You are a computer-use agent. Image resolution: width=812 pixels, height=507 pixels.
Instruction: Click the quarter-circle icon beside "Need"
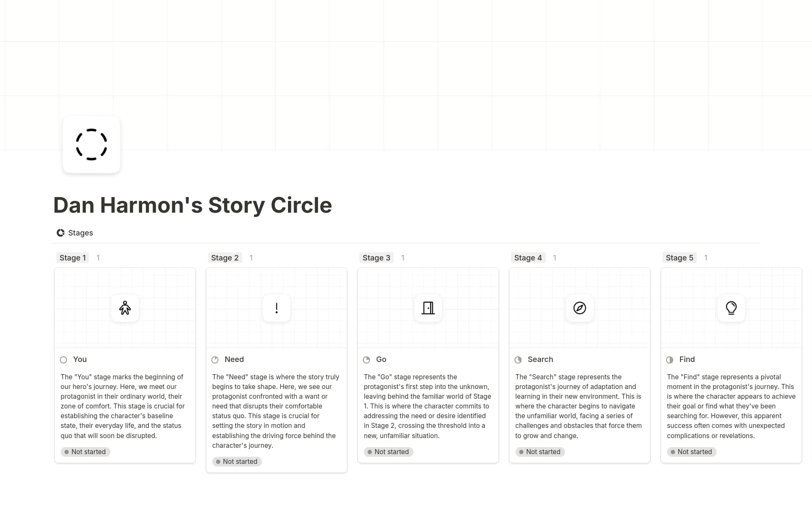[x=215, y=360]
